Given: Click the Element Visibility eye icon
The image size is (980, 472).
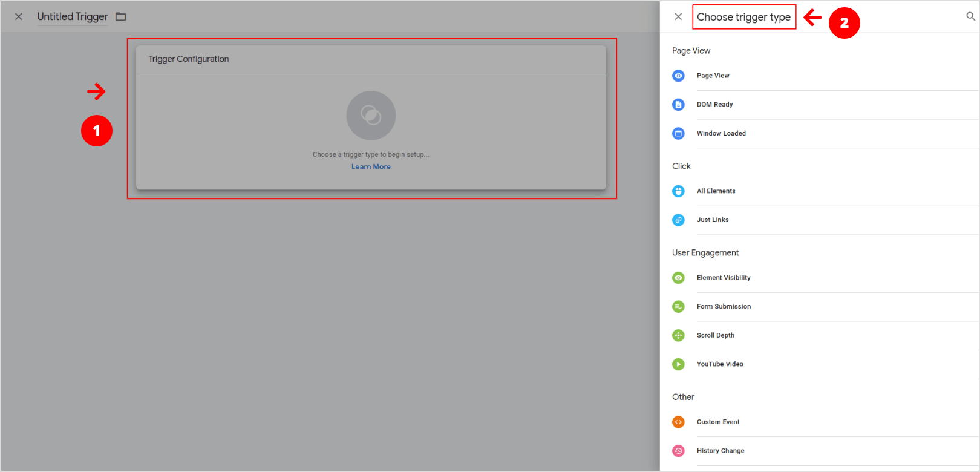Looking at the screenshot, I should click(678, 278).
